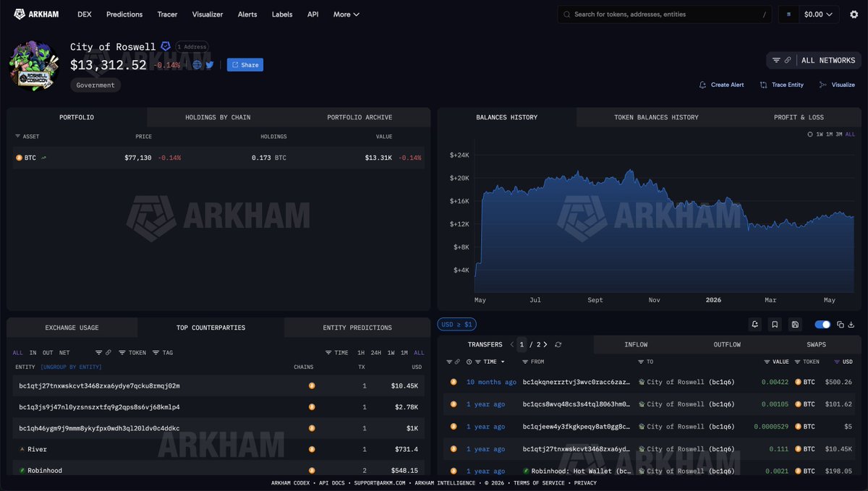868x491 pixels.
Task: Click the search field for tokens and addresses
Action: 665,14
